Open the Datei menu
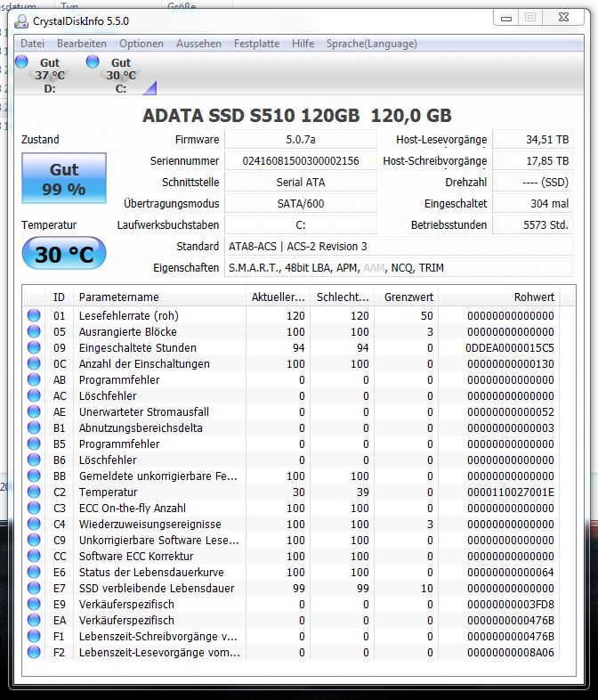 32,44
